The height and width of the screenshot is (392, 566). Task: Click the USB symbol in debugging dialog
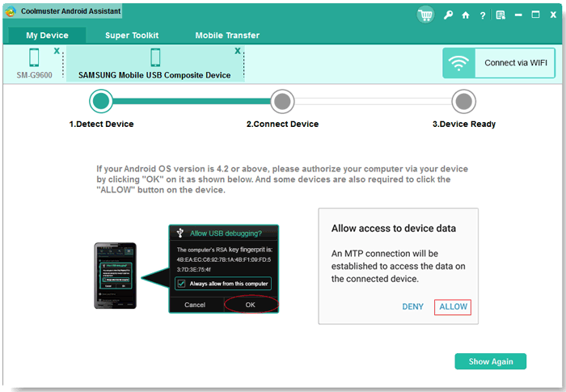point(180,233)
